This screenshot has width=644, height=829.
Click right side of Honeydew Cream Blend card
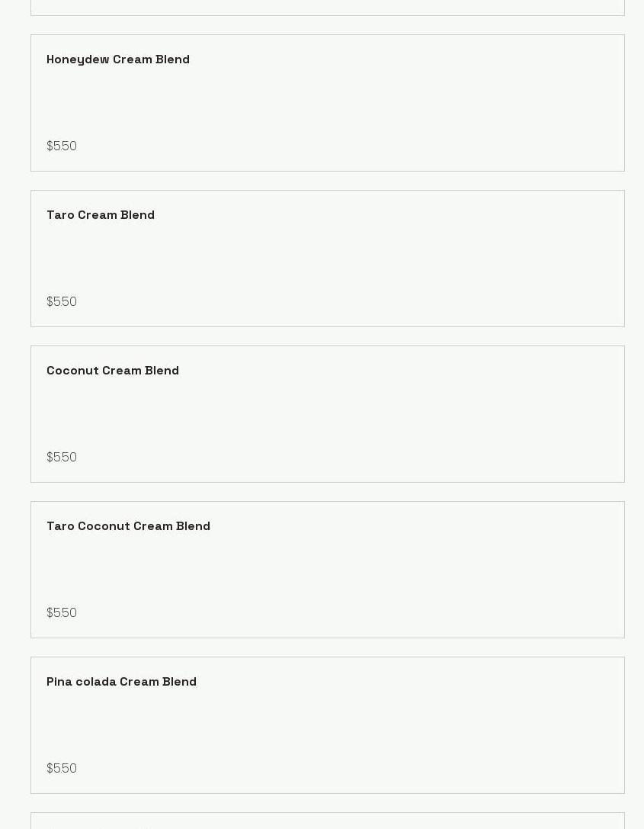[549, 103]
